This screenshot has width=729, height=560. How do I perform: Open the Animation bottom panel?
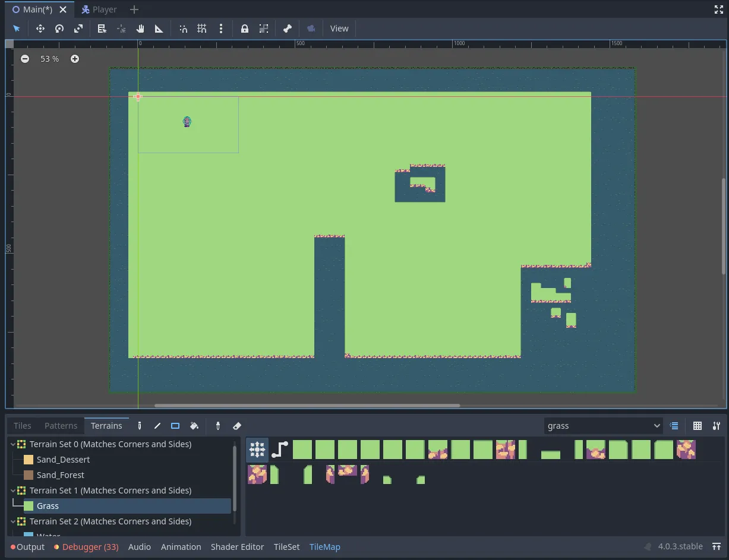tap(181, 547)
